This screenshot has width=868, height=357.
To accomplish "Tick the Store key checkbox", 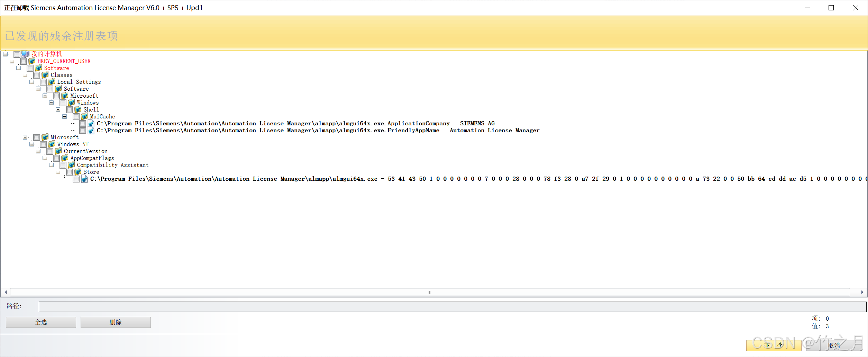I will 70,172.
